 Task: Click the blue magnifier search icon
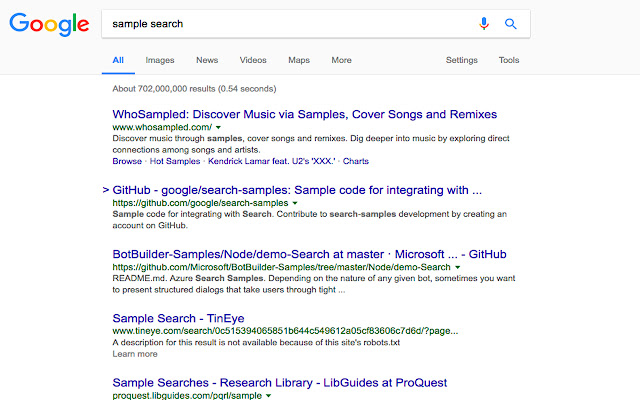511,24
